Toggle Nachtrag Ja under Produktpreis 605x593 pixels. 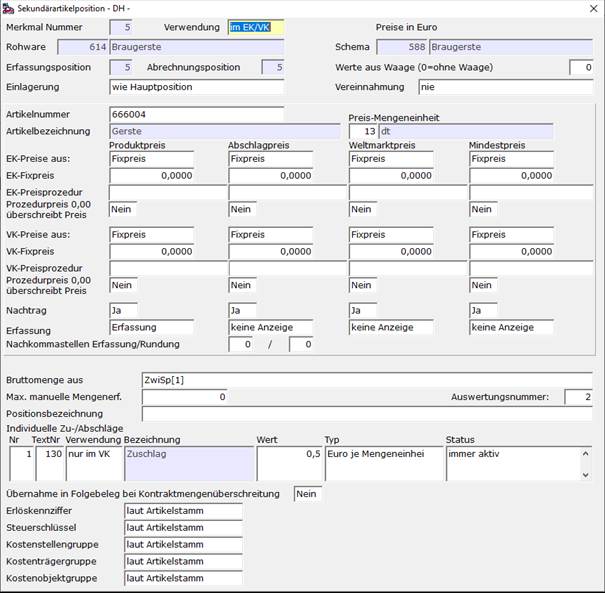[x=123, y=310]
